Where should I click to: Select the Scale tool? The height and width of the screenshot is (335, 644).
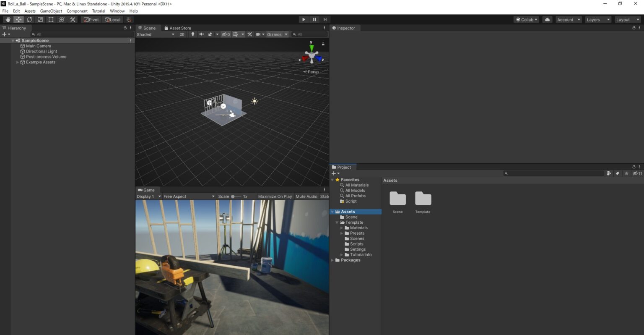pos(40,20)
